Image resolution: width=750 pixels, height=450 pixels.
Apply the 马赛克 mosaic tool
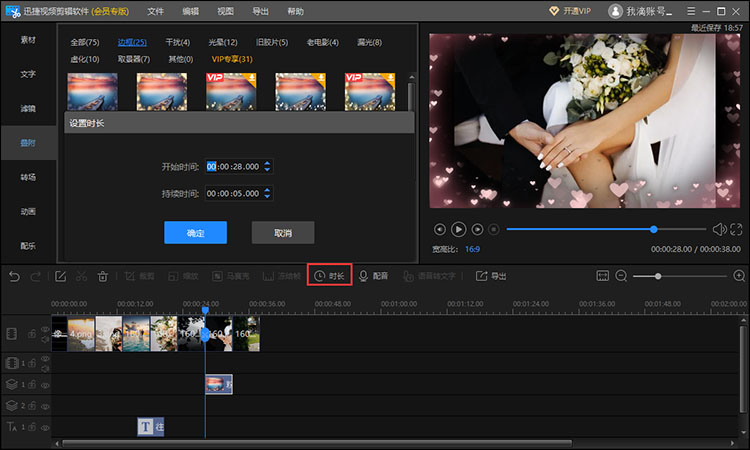click(231, 276)
